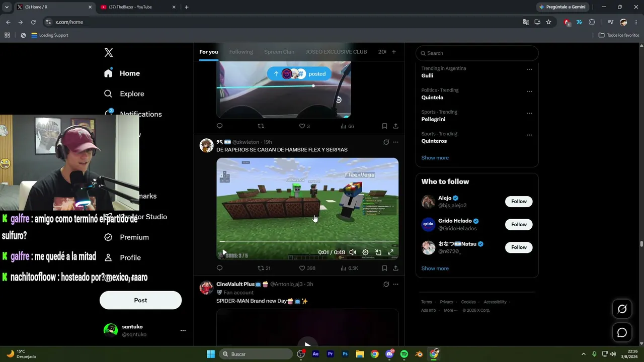The width and height of the screenshot is (644, 362).
Task: Go to Home in X sidebar
Action: [x=122, y=73]
